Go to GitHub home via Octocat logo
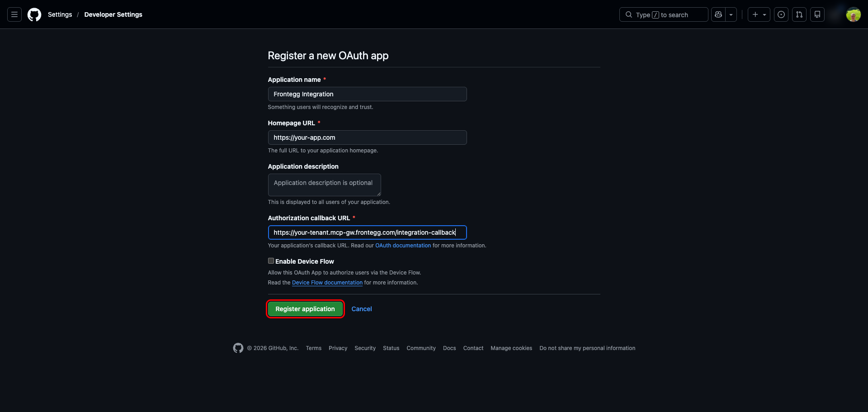Viewport: 868px width, 412px height. [x=34, y=14]
